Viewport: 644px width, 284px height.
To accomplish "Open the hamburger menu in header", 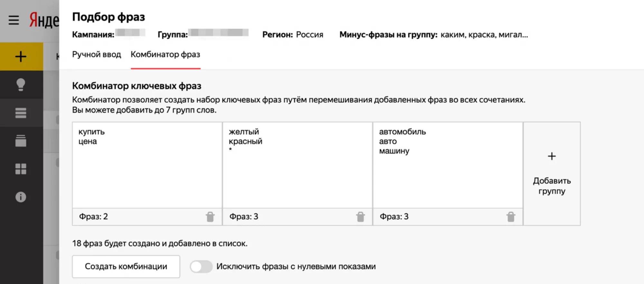I will click(x=14, y=20).
